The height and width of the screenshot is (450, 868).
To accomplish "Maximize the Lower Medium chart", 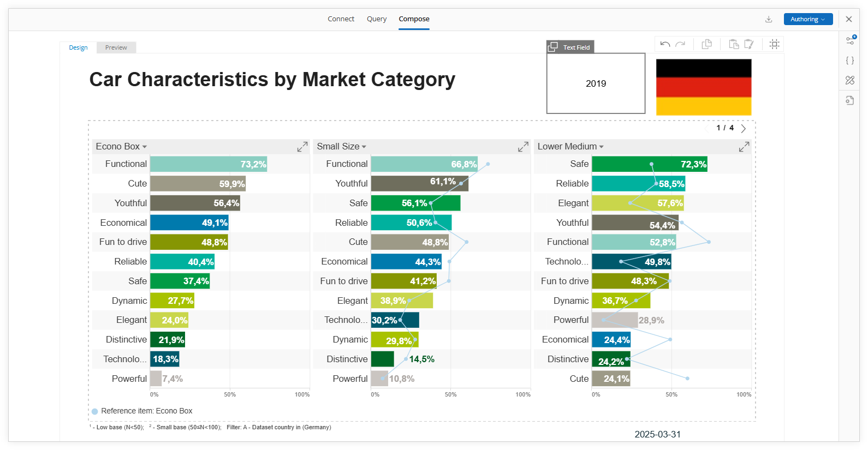I will [x=744, y=147].
